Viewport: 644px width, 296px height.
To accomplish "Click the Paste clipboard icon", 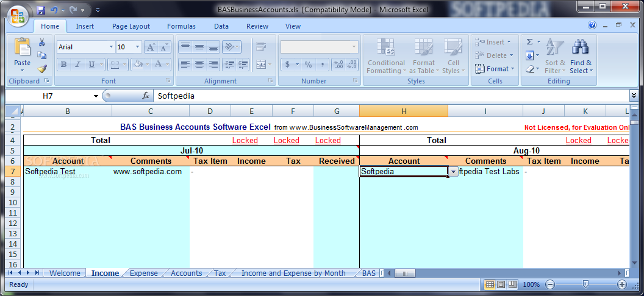I will pos(22,47).
